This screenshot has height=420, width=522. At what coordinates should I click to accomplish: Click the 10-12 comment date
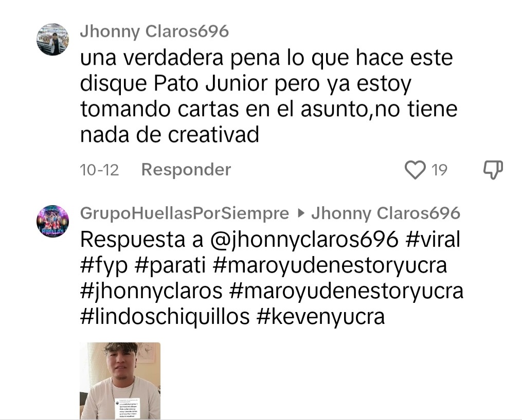(99, 170)
